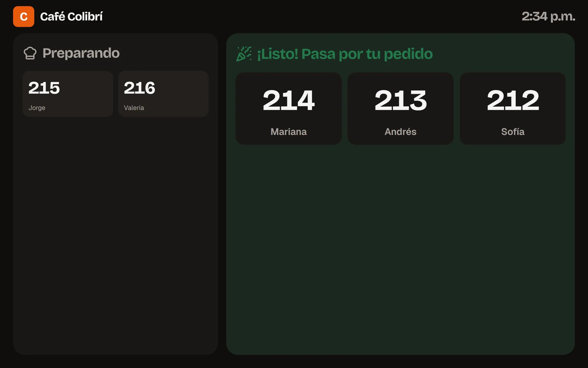
Task: Click the name Mariana
Action: 288,132
